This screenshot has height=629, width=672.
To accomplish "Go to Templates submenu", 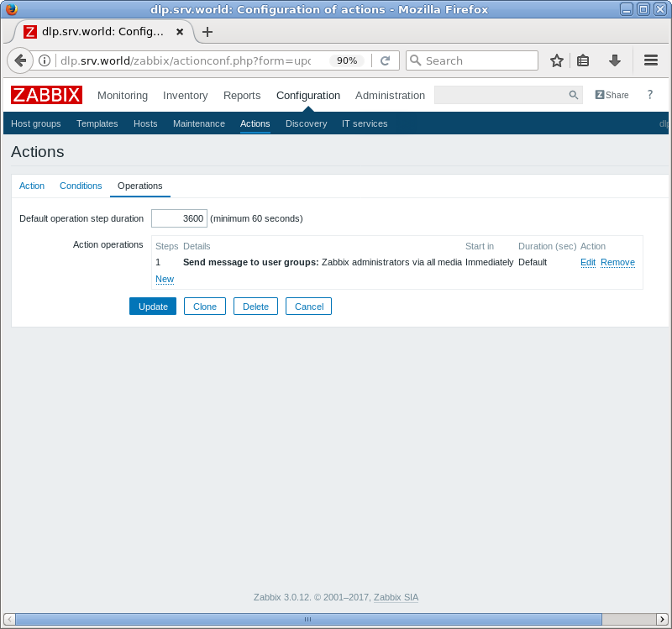I will click(97, 123).
